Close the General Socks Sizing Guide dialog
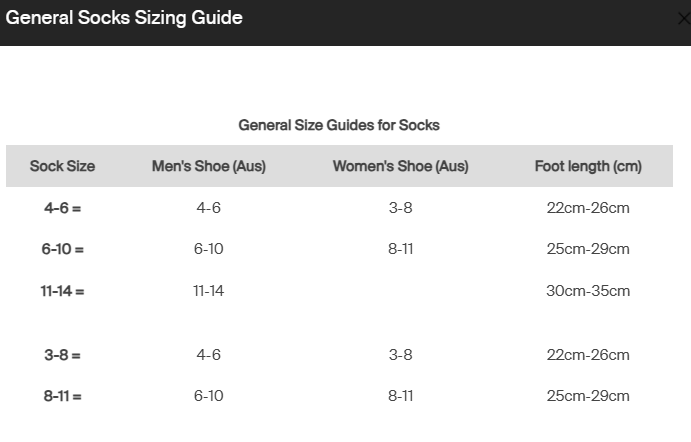This screenshot has height=442, width=691. 684,19
